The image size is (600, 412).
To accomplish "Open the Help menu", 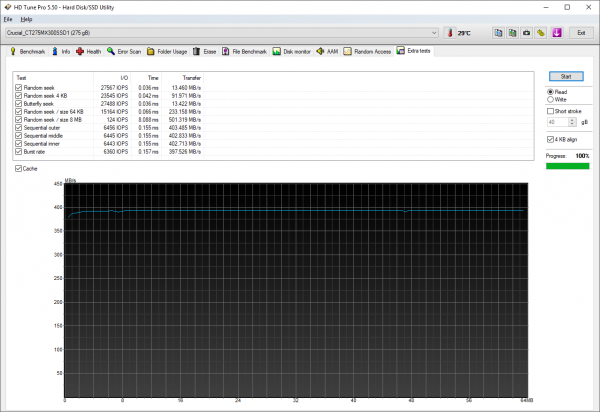I will 26,19.
